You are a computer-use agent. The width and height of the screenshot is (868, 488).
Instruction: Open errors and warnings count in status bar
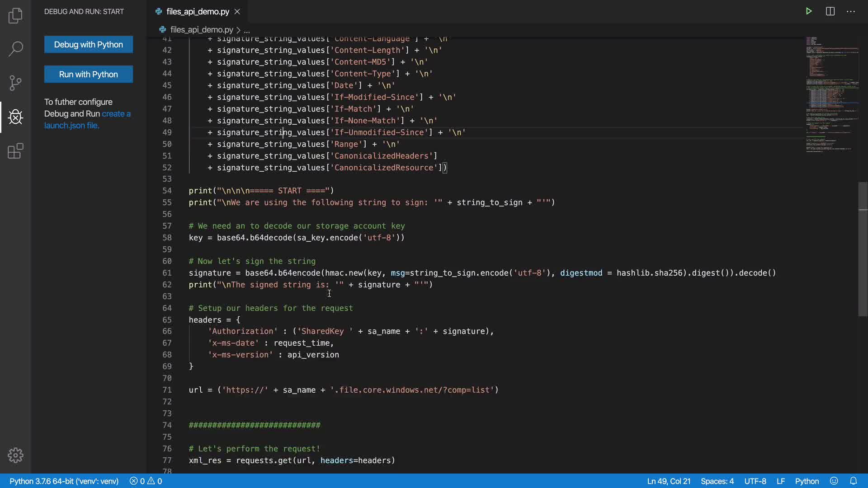coord(146,481)
